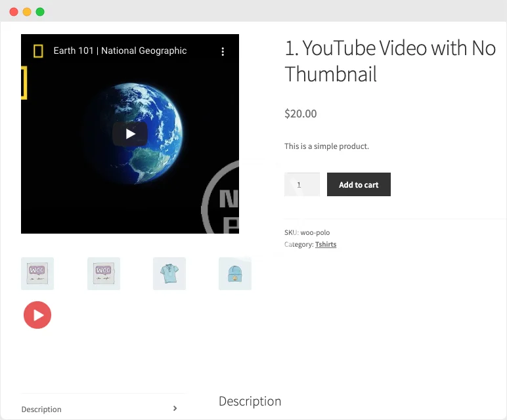Select the second Woo logo gallery thumbnail

pyautogui.click(x=104, y=274)
